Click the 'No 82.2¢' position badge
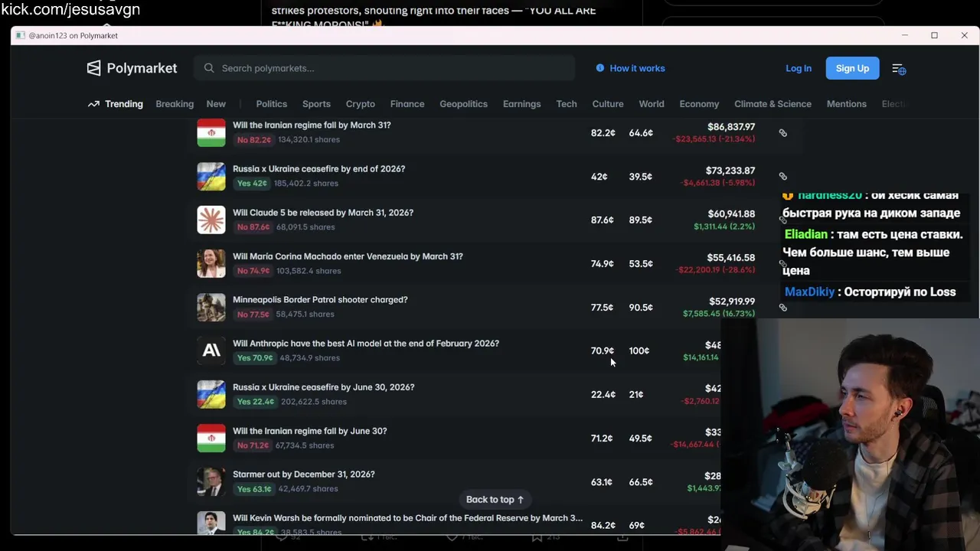The height and width of the screenshot is (551, 980). (253, 139)
